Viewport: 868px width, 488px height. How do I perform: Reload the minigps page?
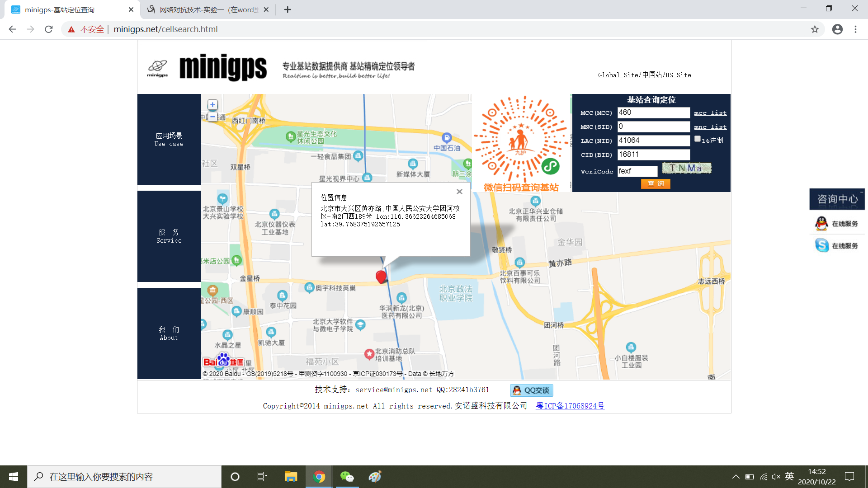49,29
